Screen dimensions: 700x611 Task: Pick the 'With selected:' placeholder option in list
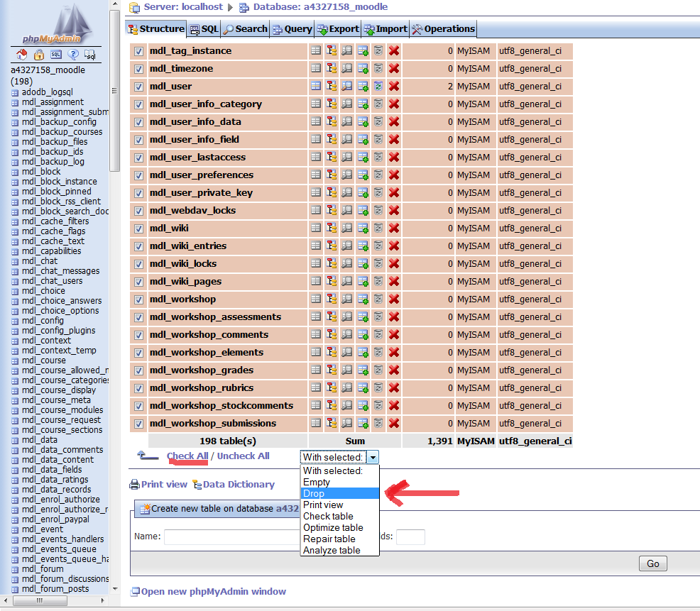coord(340,470)
